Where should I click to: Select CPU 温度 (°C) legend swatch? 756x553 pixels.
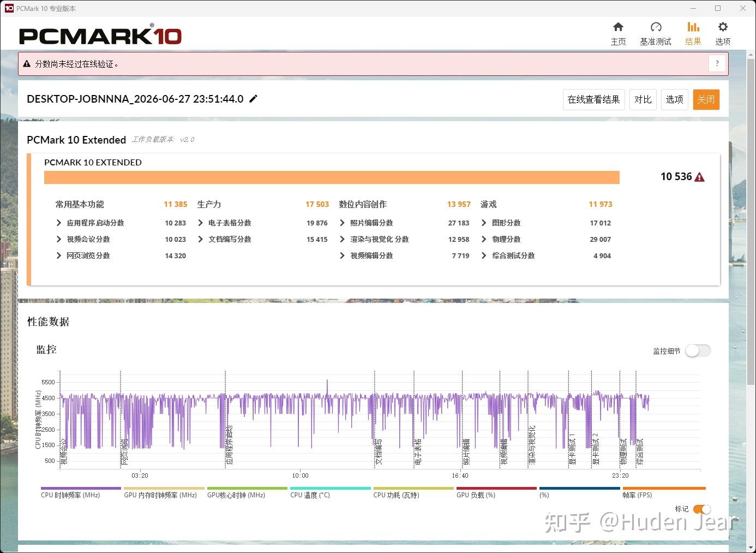[331, 489]
